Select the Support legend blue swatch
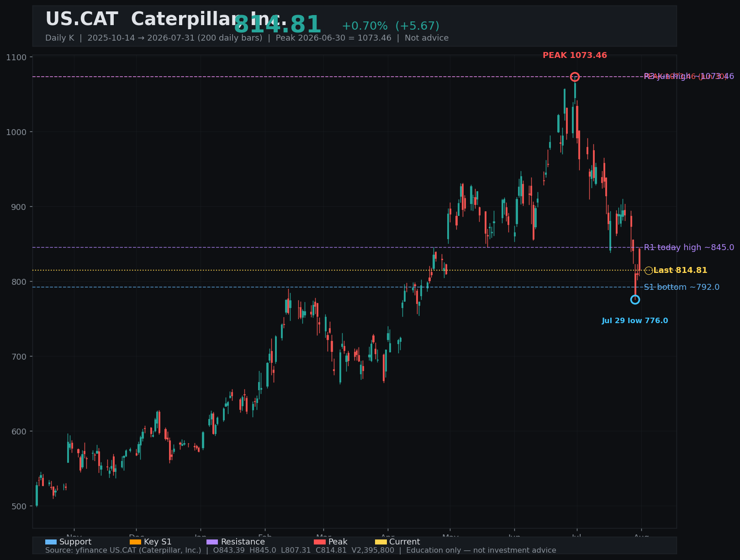Image resolution: width=740 pixels, height=560 pixels. (x=51, y=542)
